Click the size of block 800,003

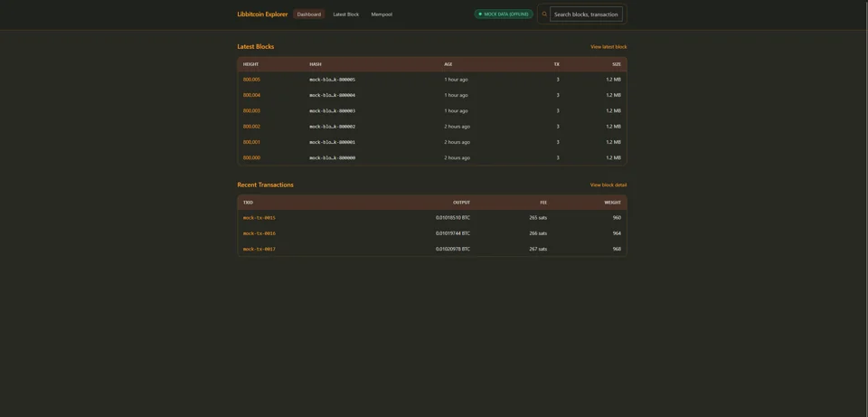pos(613,110)
